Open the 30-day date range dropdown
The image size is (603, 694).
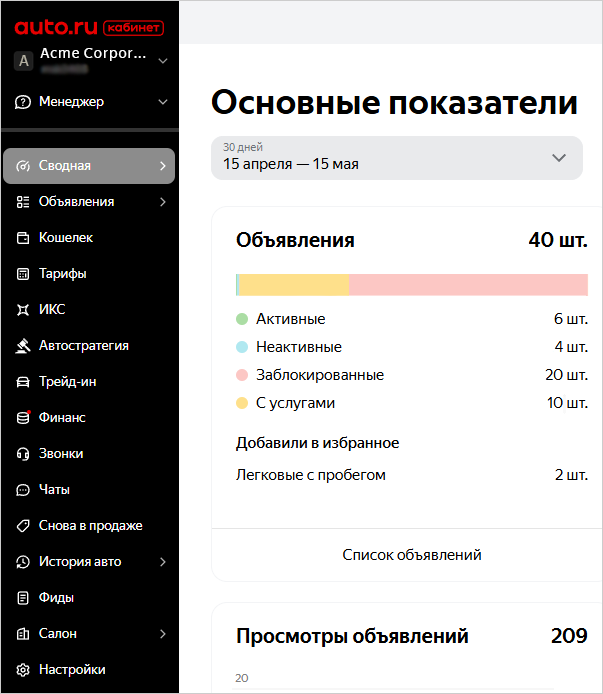pyautogui.click(x=397, y=158)
